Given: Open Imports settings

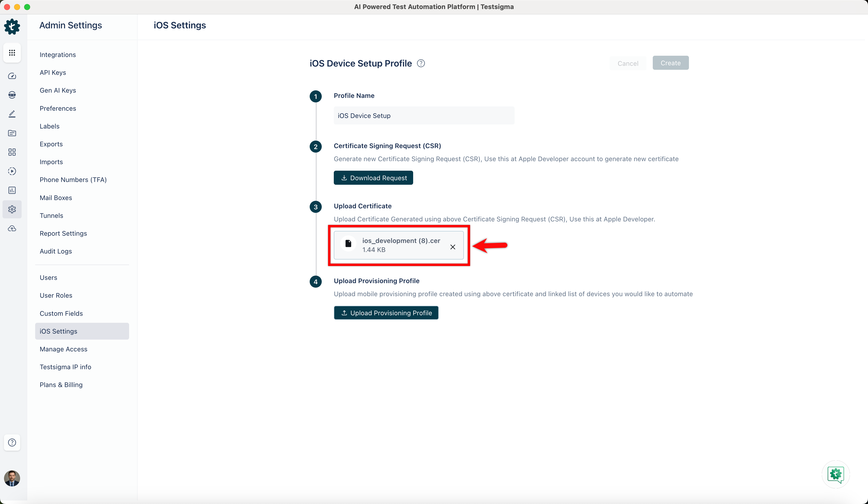Looking at the screenshot, I should (x=51, y=162).
